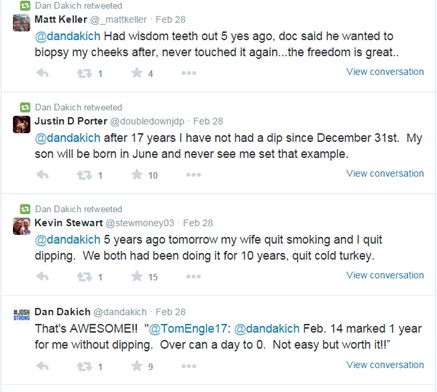Screen dimensions: 437x392
Task: Open the @doubledownjdp handle
Action: (147, 121)
